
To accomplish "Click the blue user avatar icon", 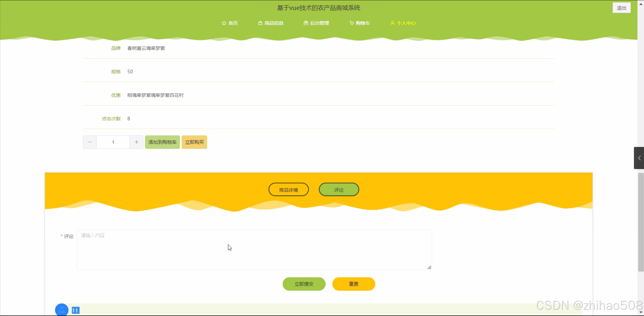I will coord(62,310).
